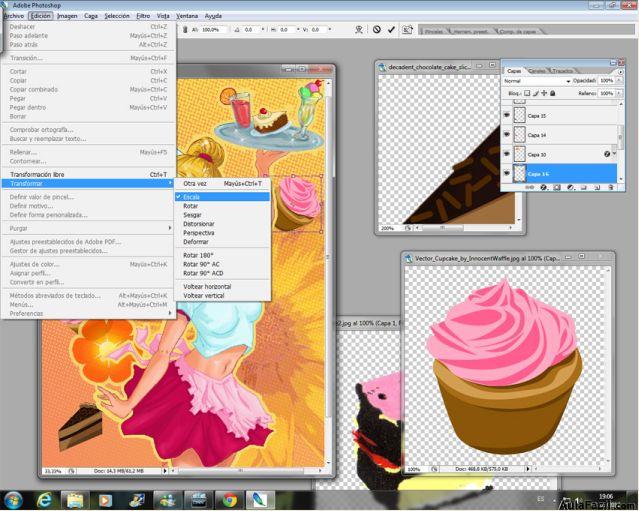Click main document horizontal scrollbar thumb
The image size is (639, 511).
(241, 471)
